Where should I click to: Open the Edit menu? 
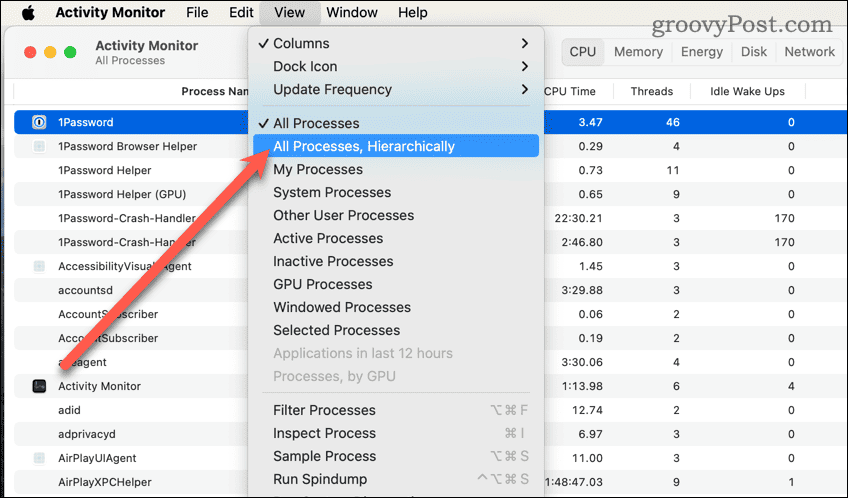coord(241,12)
